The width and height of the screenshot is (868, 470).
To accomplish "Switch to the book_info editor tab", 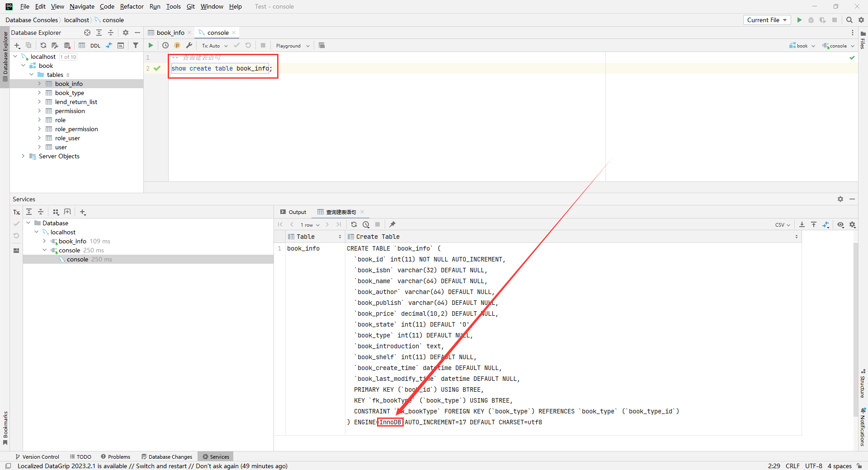I will click(x=170, y=33).
